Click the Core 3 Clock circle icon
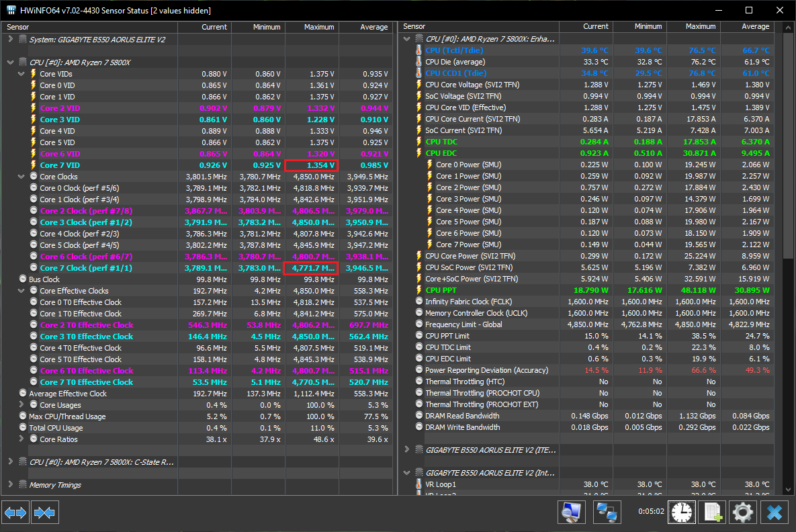796x532 pixels. [x=34, y=222]
